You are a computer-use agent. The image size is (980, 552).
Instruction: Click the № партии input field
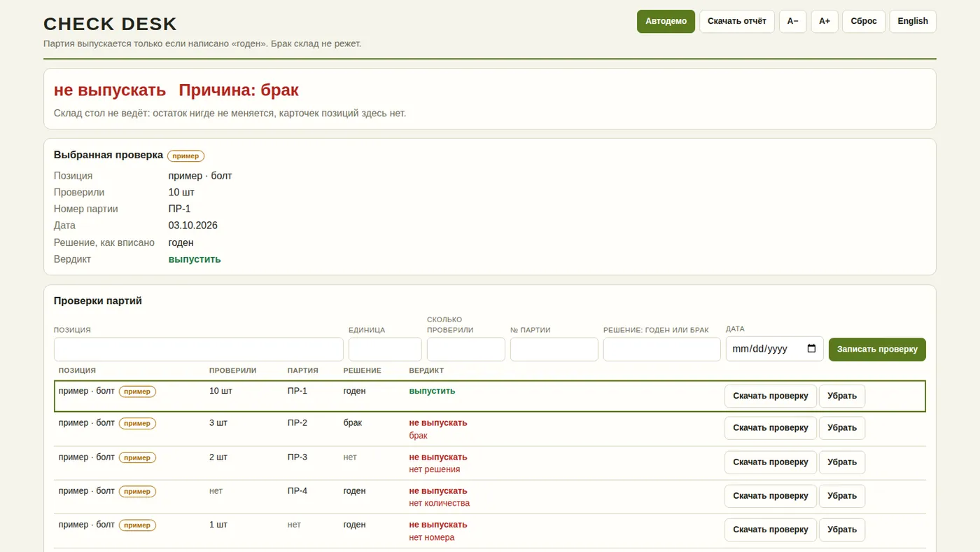click(554, 350)
